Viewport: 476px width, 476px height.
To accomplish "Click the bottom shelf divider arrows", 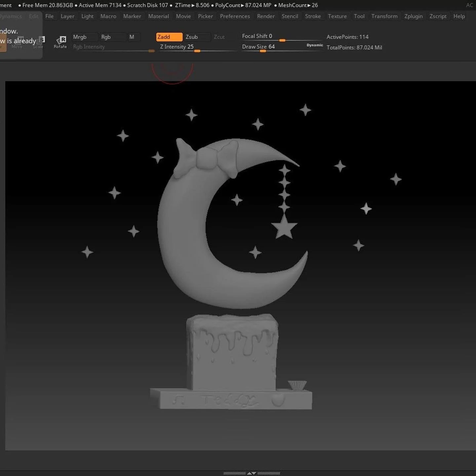I will pyautogui.click(x=252, y=473).
